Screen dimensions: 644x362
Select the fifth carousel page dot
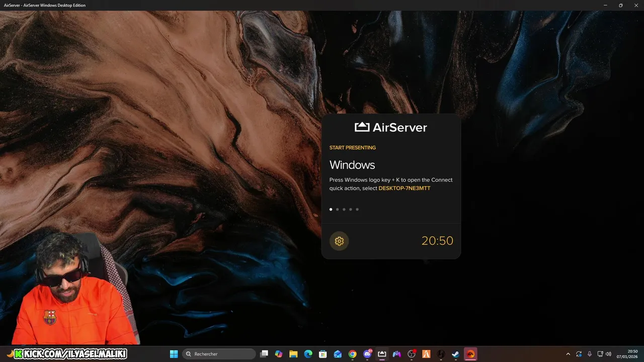(x=357, y=209)
